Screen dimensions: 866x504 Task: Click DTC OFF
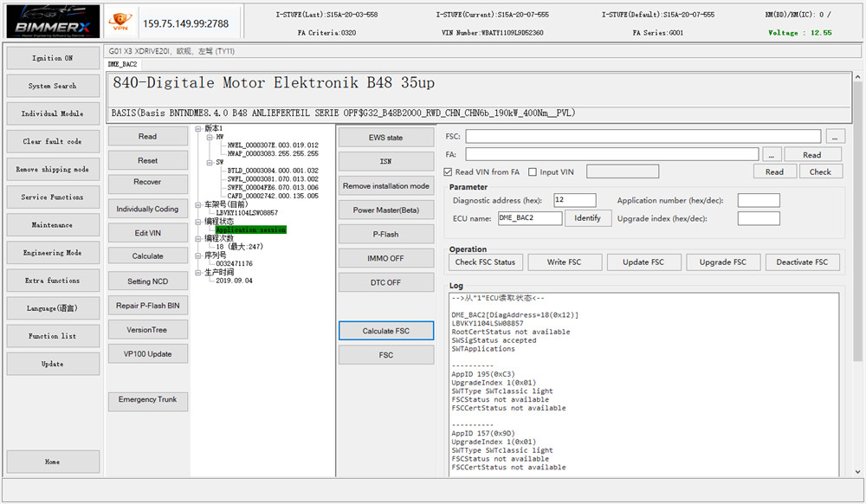[386, 282]
